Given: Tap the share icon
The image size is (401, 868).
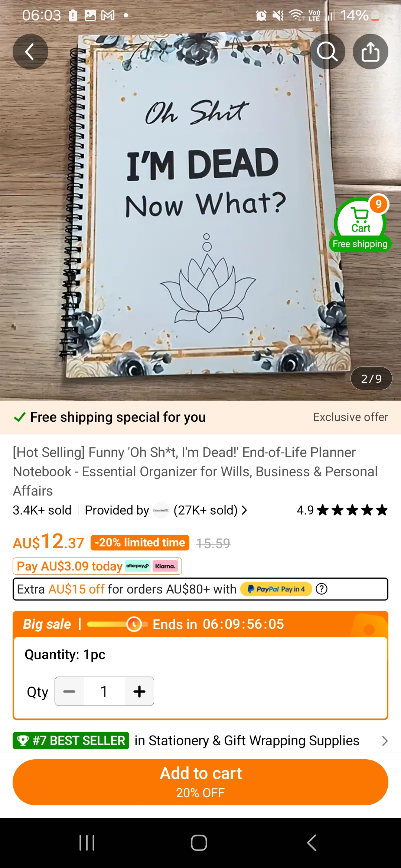Looking at the screenshot, I should 371,52.
